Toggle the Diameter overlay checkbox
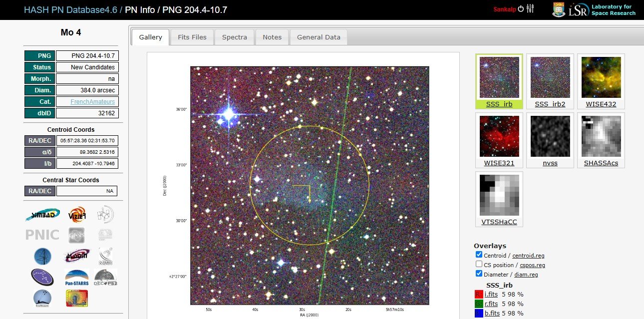The width and height of the screenshot is (644, 319). [x=479, y=274]
